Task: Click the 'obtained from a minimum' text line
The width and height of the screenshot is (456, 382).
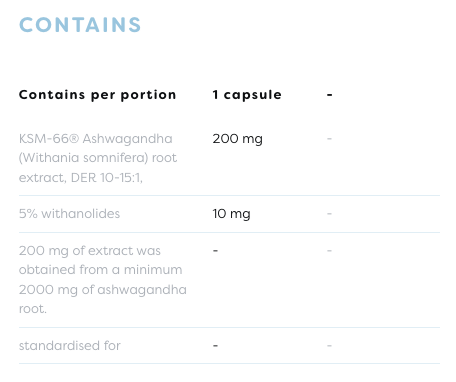Action: click(x=101, y=270)
